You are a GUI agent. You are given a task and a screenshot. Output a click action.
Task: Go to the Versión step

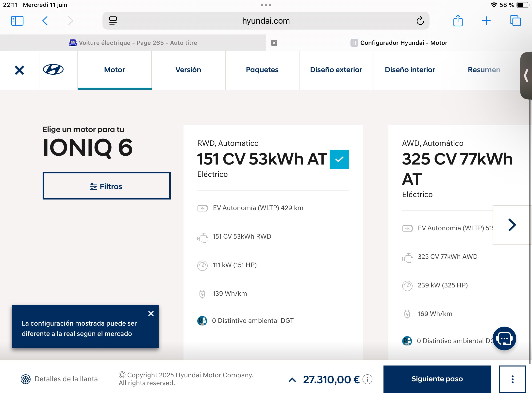(188, 70)
